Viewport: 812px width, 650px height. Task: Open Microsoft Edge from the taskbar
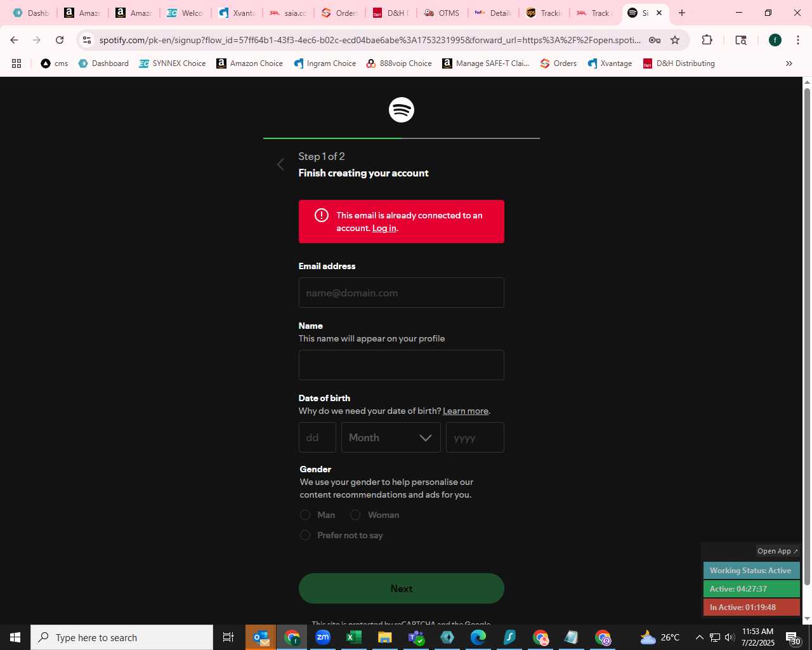pos(478,637)
